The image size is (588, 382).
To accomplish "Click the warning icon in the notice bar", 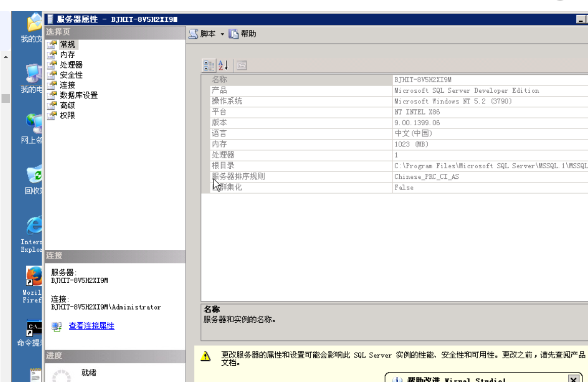I will click(205, 356).
